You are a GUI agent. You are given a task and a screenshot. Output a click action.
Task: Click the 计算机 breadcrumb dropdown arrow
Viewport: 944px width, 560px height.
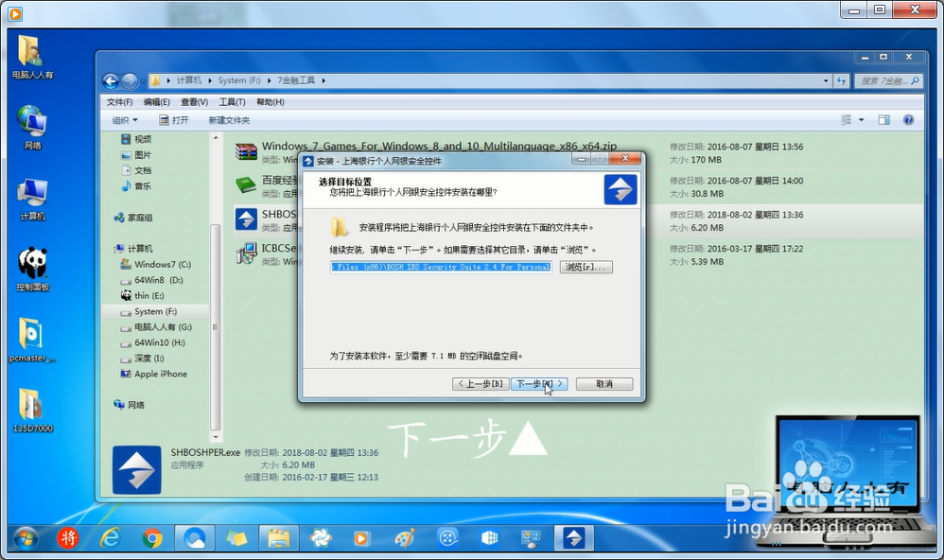(209, 80)
